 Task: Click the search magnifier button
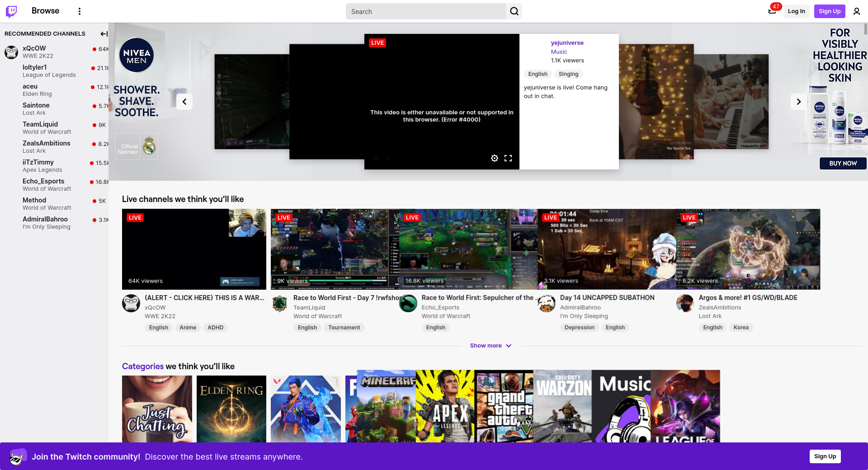[514, 11]
